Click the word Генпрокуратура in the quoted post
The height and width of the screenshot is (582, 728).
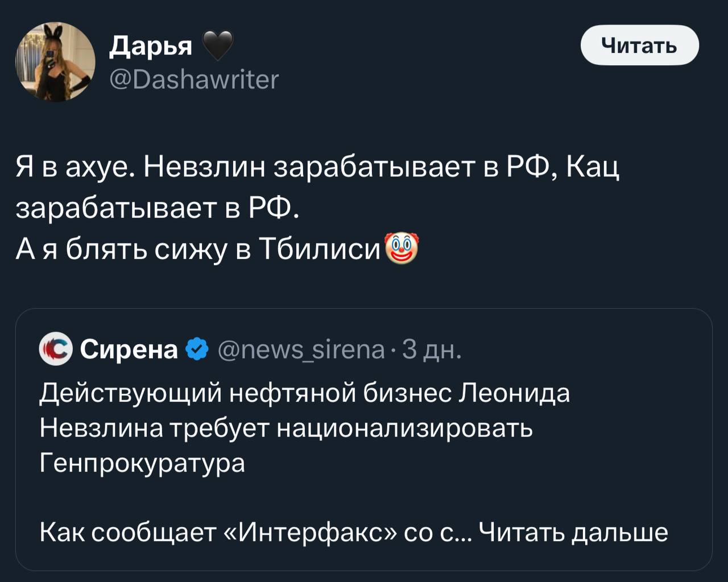point(143,463)
